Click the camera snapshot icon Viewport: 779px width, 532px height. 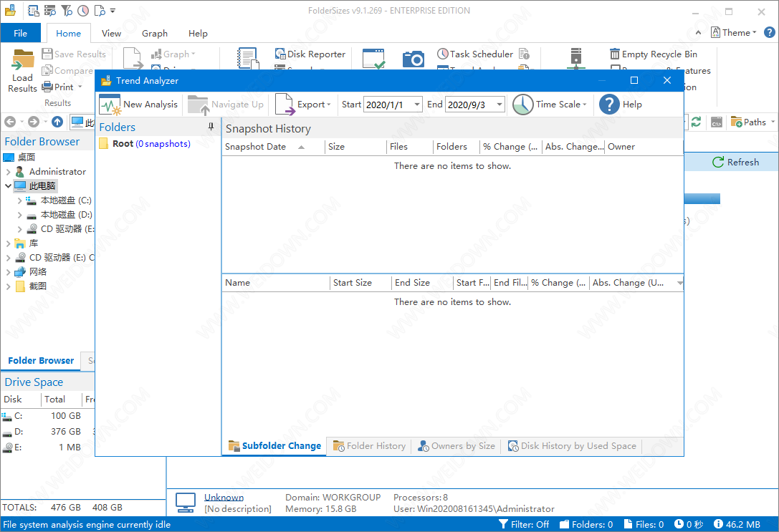(x=413, y=59)
